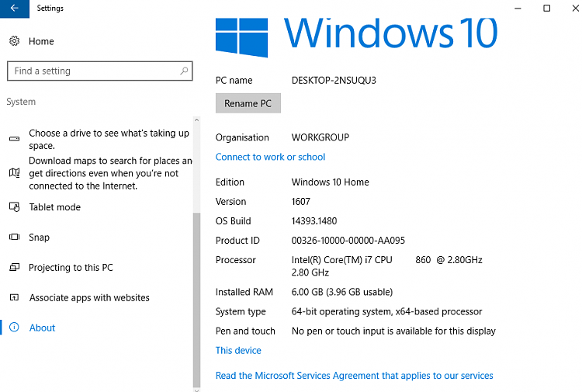Click the PC name DESKTOP-2NSUQU3

pyautogui.click(x=334, y=81)
